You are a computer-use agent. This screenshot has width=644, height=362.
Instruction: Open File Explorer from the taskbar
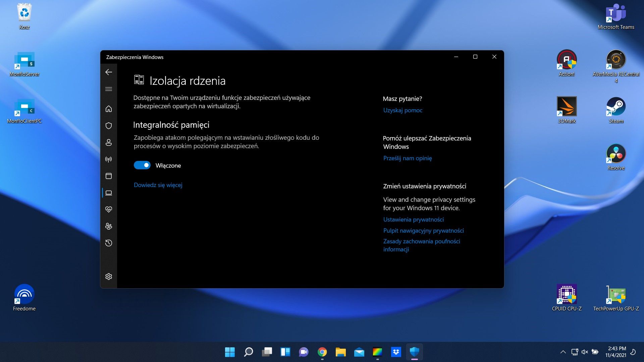pos(341,352)
